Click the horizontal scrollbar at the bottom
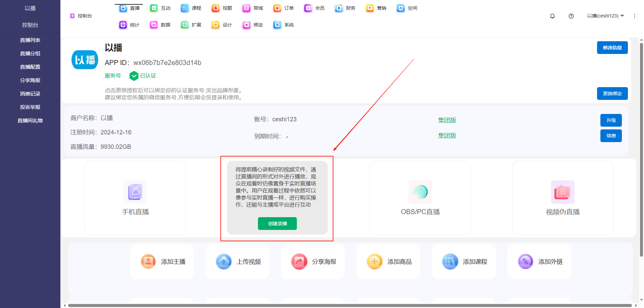The height and width of the screenshot is (308, 644). (349, 305)
